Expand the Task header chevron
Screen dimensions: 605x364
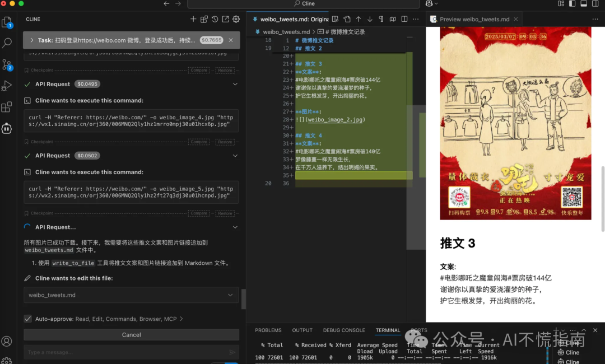31,40
